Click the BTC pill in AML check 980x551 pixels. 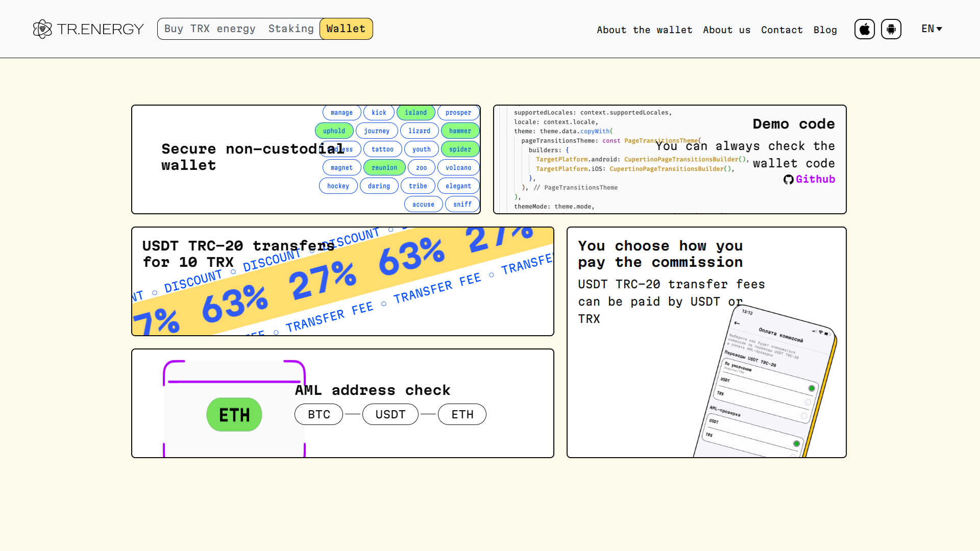pyautogui.click(x=319, y=415)
